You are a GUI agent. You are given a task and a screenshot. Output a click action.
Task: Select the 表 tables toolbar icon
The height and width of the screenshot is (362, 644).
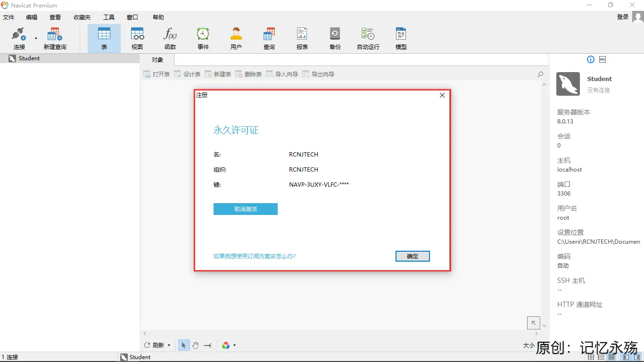pos(104,39)
